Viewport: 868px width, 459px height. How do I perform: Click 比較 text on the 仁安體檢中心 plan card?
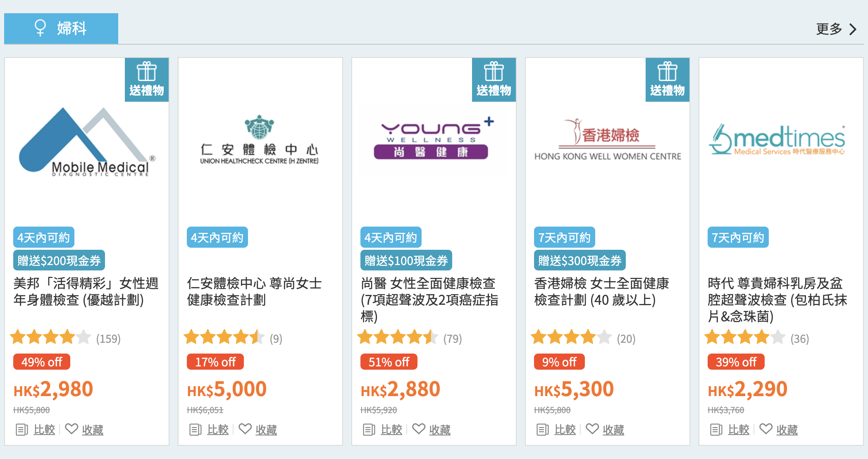(218, 430)
